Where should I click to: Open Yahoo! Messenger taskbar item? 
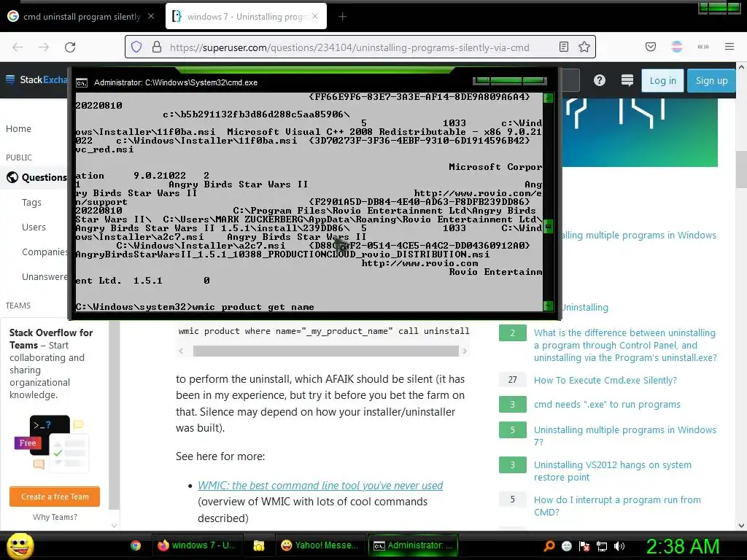point(320,545)
